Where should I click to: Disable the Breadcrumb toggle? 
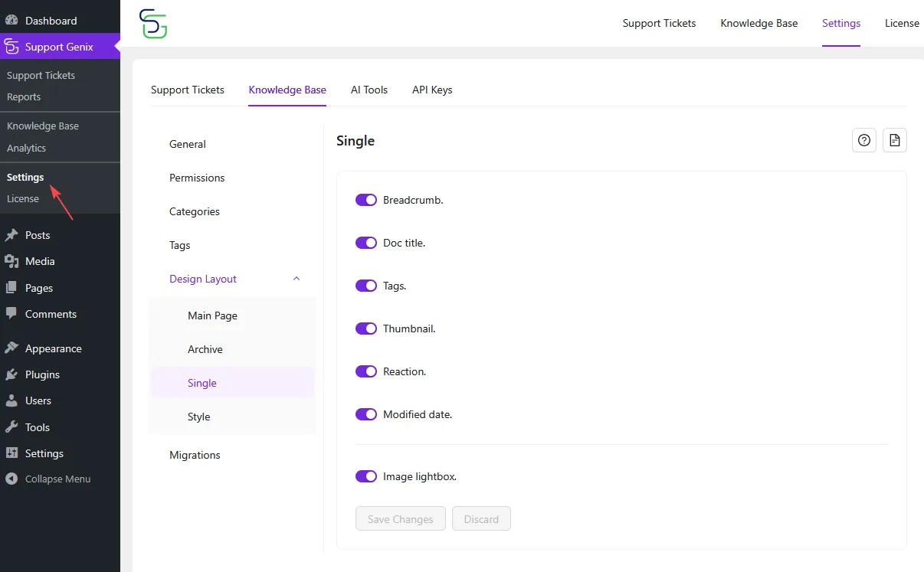pos(366,200)
